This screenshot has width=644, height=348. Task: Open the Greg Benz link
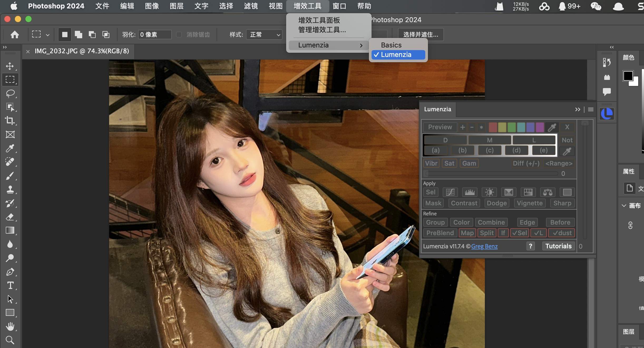coord(485,246)
